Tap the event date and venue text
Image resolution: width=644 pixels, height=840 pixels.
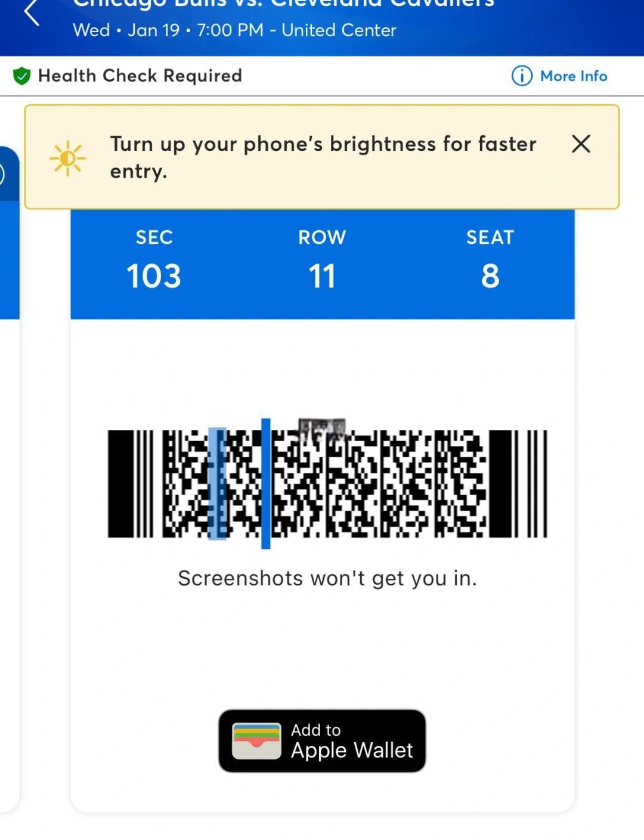(234, 30)
